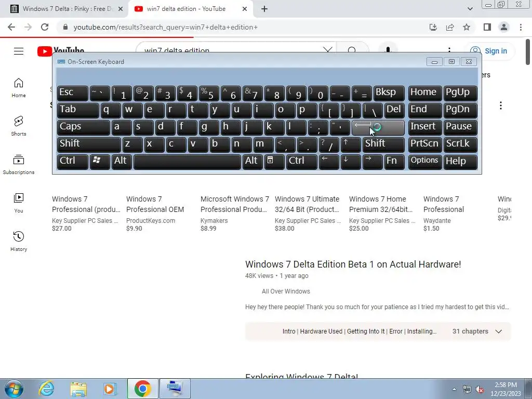
Task: Toggle the right Shift key
Action: pyautogui.click(x=383, y=144)
